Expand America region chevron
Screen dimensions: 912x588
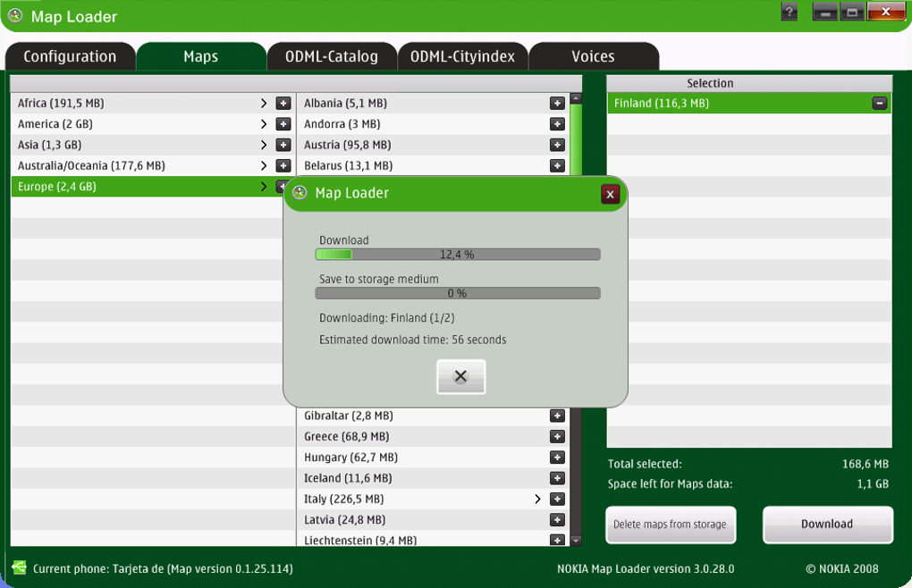pos(264,124)
